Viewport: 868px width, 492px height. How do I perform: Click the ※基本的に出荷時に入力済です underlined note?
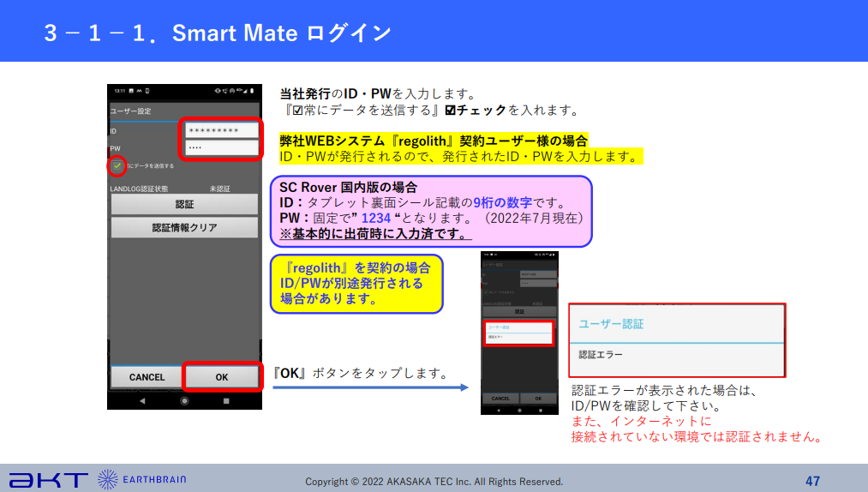pyautogui.click(x=375, y=234)
